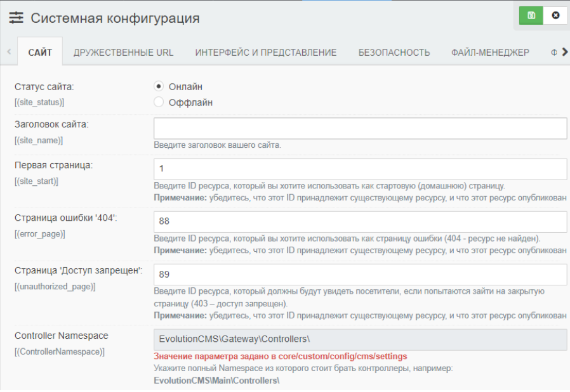This screenshot has width=570, height=392.
Task: Click the green save configuration icon
Action: coord(531,15)
